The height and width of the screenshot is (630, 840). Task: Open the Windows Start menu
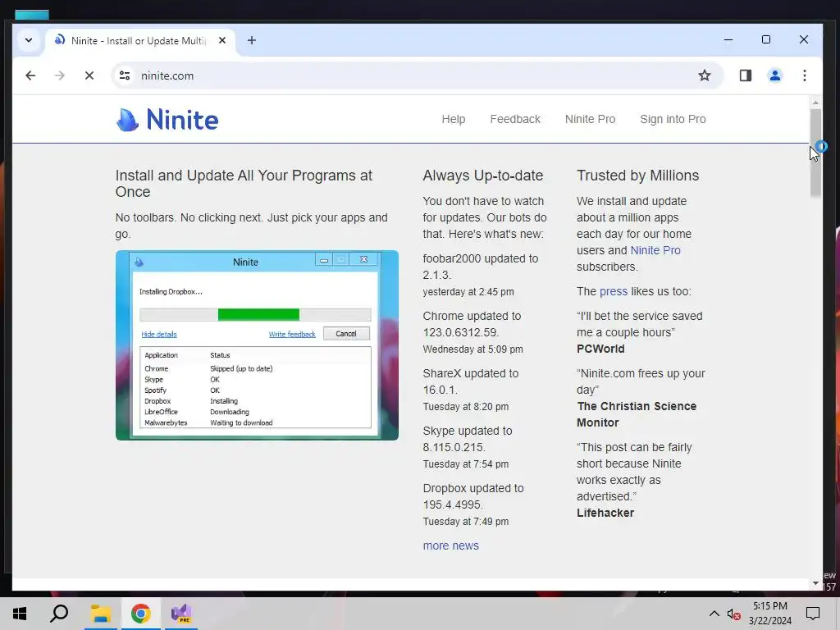pos(20,614)
